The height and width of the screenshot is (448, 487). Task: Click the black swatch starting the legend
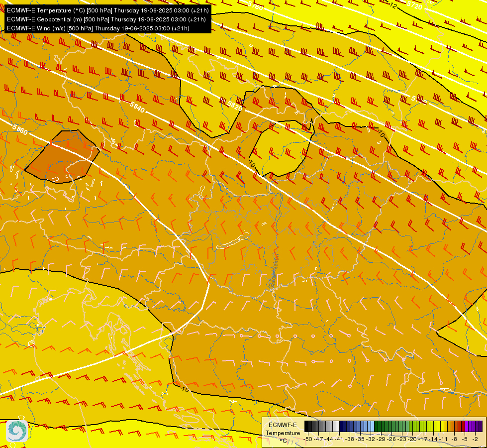pyautogui.click(x=306, y=426)
